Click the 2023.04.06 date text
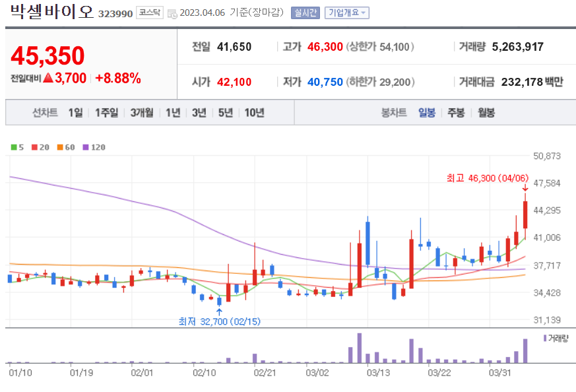576x392 pixels. [x=202, y=13]
